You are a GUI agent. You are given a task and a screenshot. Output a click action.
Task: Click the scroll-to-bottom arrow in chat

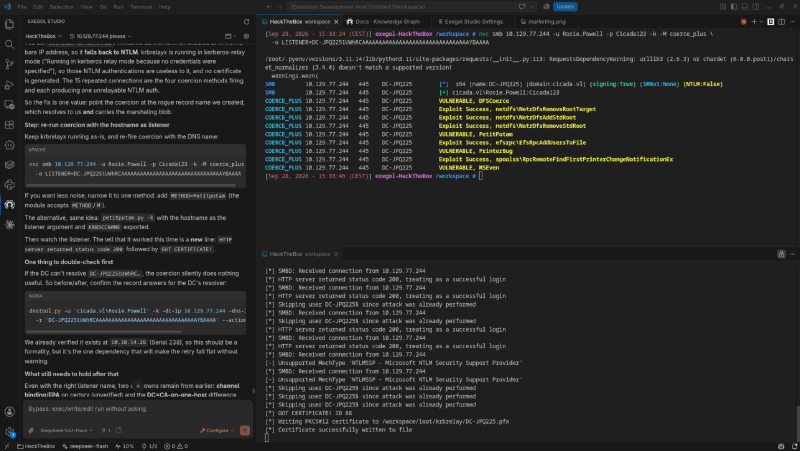pos(138,386)
